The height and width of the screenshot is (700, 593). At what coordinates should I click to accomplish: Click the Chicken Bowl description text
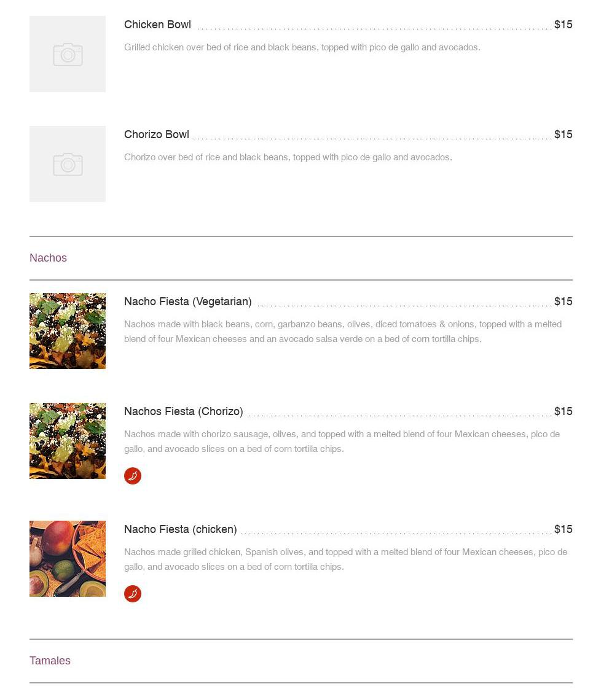click(x=302, y=47)
